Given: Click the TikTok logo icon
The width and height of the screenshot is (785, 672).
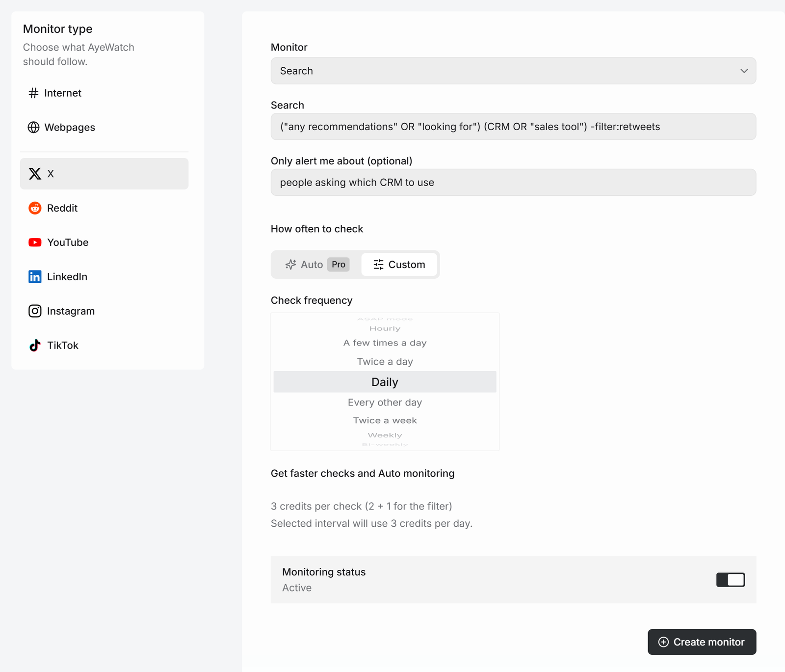Looking at the screenshot, I should point(35,346).
